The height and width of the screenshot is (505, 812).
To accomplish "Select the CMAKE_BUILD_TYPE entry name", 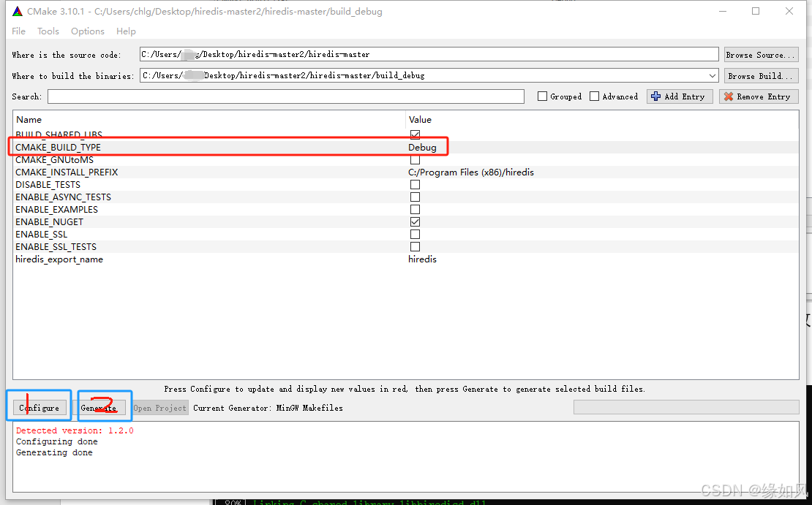I will 58,148.
